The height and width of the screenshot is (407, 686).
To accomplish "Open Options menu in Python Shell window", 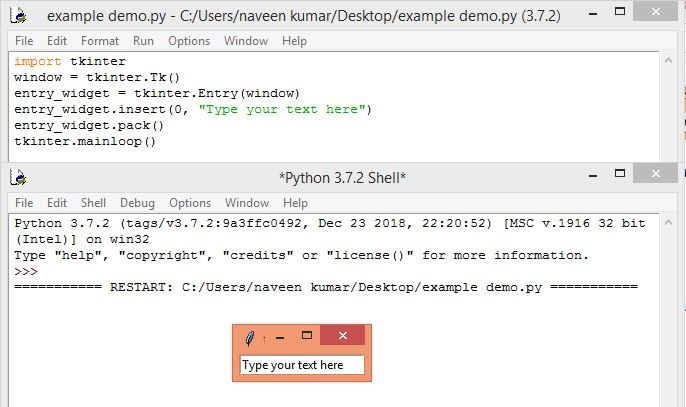I will click(190, 203).
